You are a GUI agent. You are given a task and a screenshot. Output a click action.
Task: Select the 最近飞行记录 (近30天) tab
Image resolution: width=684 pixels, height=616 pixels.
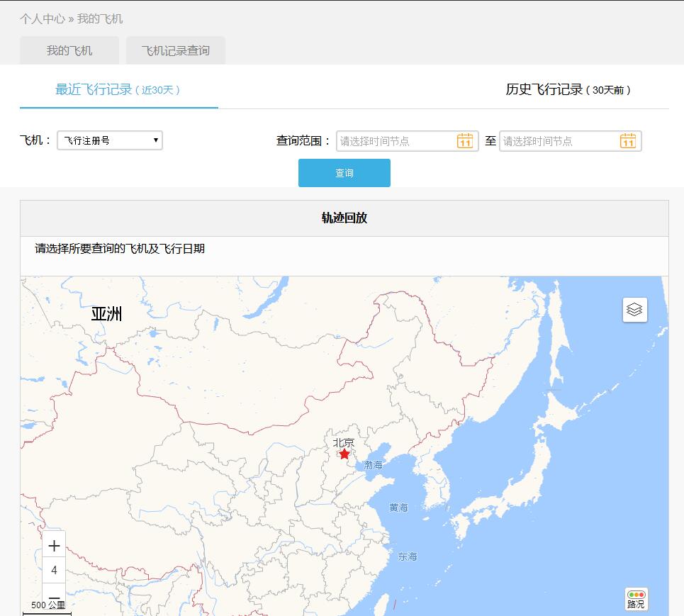pos(118,90)
